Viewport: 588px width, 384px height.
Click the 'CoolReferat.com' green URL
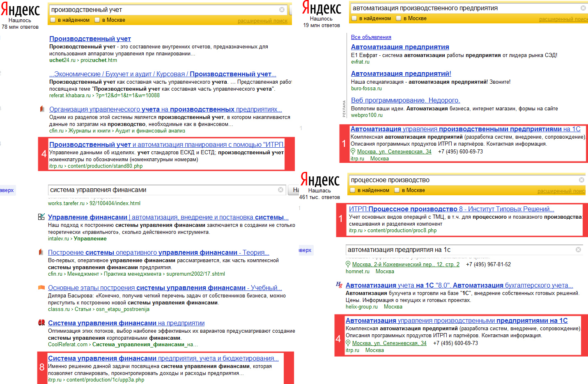(x=68, y=344)
